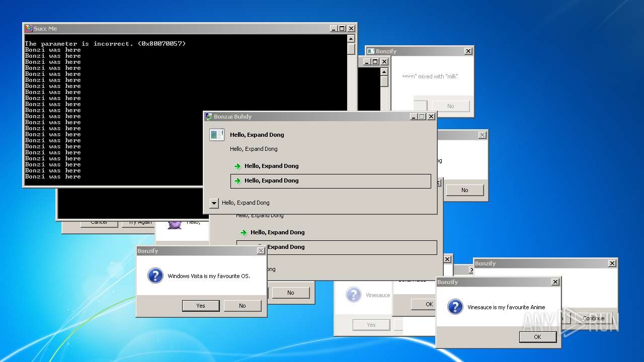Minimize the Succ Me console window
Image resolution: width=644 pixels, height=362 pixels.
pyautogui.click(x=334, y=29)
